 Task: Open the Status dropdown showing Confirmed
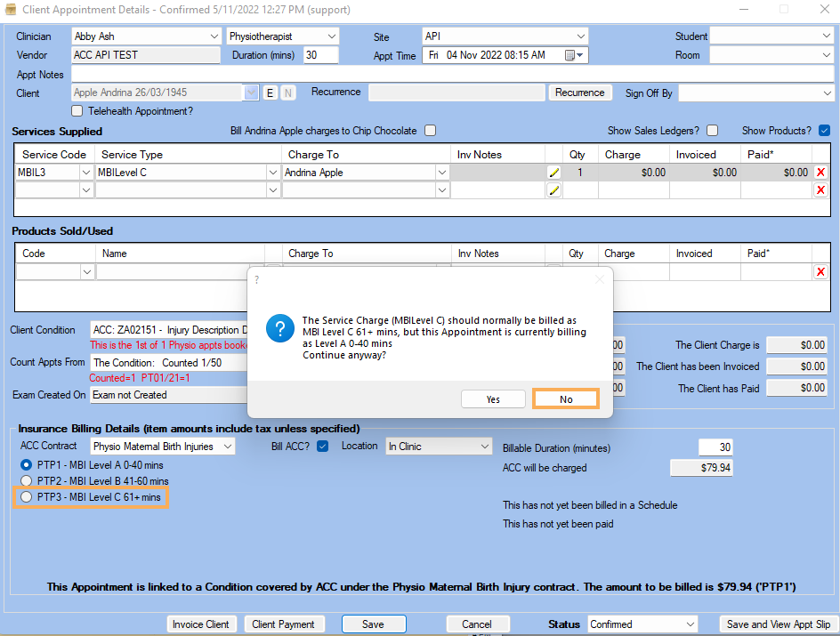691,624
